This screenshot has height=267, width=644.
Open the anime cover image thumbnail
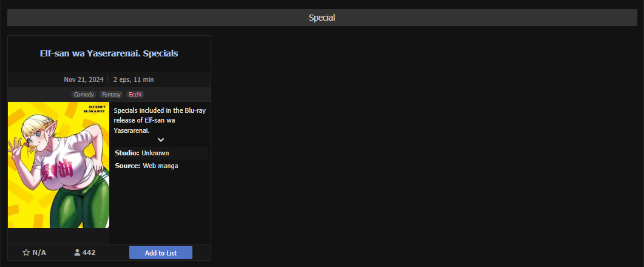[x=58, y=165]
